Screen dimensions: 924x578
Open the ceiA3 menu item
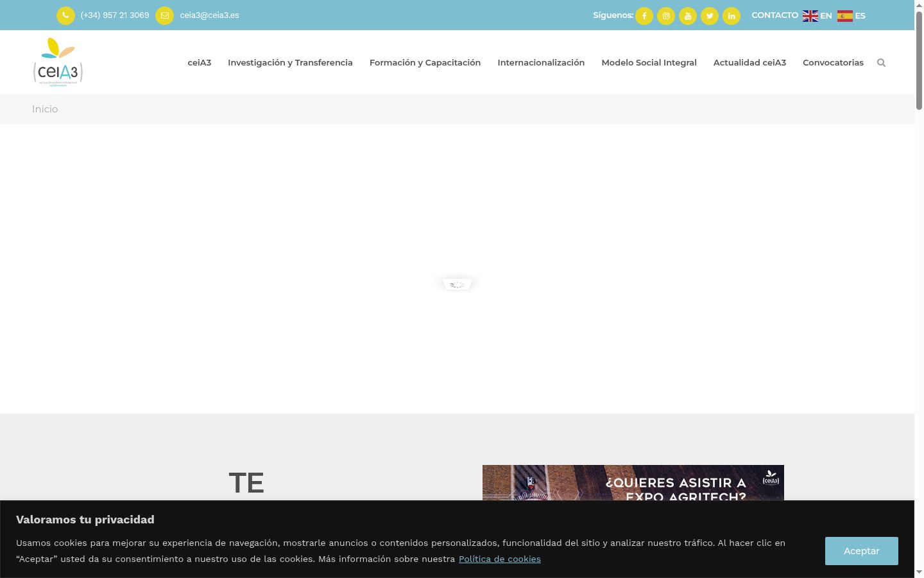tap(200, 62)
